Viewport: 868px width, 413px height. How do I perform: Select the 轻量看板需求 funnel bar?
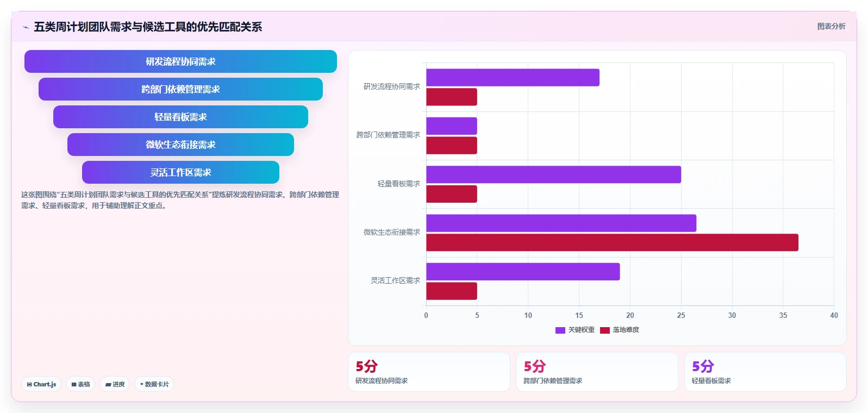coord(180,117)
